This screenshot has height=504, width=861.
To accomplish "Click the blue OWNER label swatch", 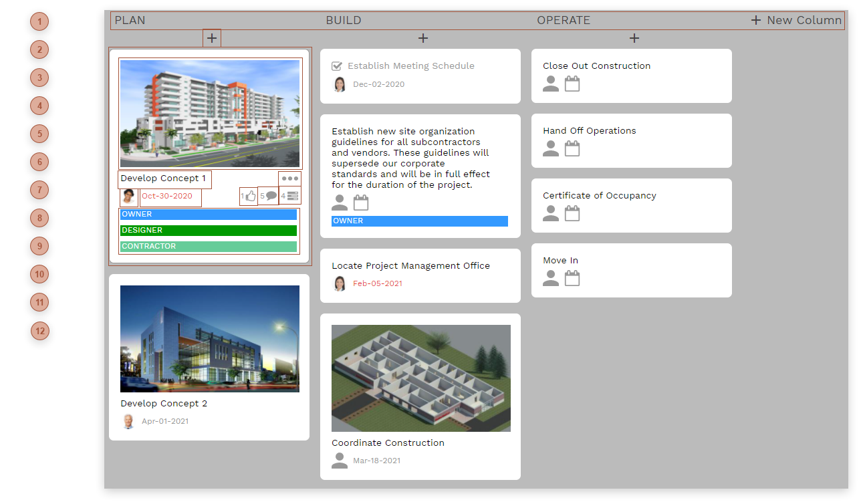I will (208, 214).
